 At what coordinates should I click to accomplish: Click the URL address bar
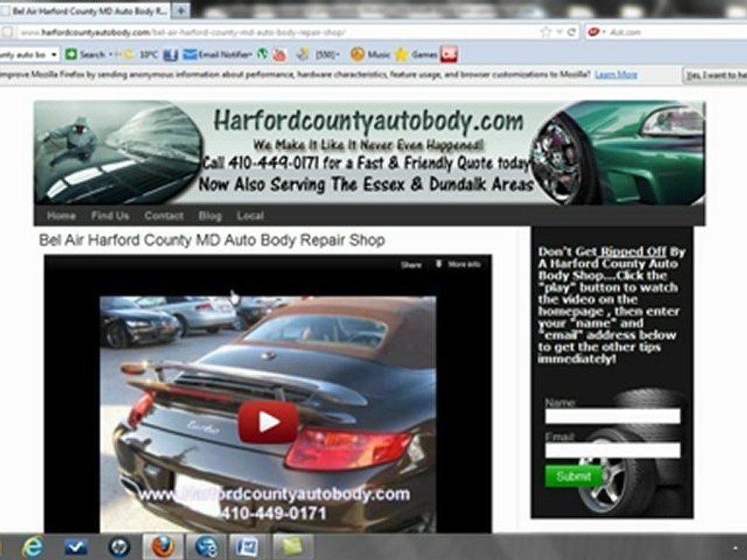coord(276,33)
